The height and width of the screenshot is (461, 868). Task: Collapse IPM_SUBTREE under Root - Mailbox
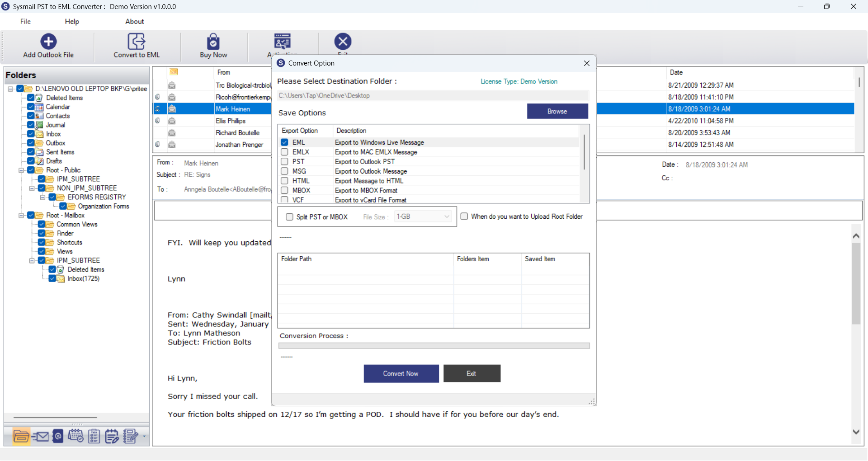[32, 261]
